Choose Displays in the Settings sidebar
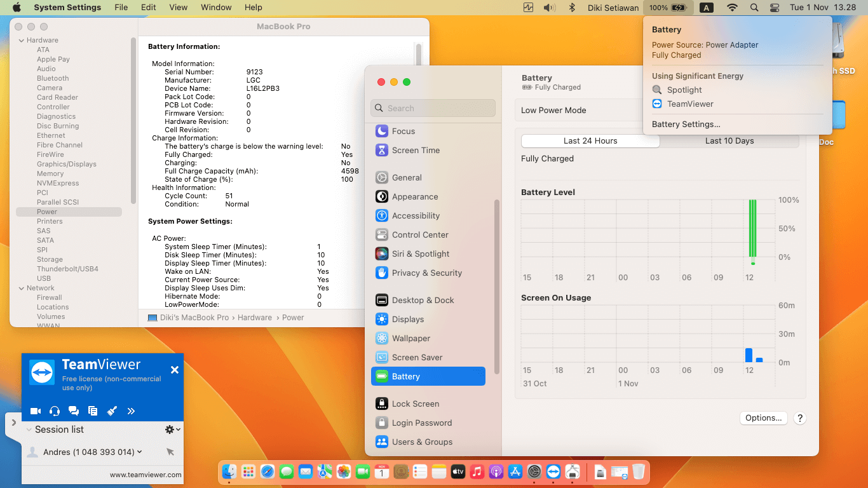 tap(407, 319)
